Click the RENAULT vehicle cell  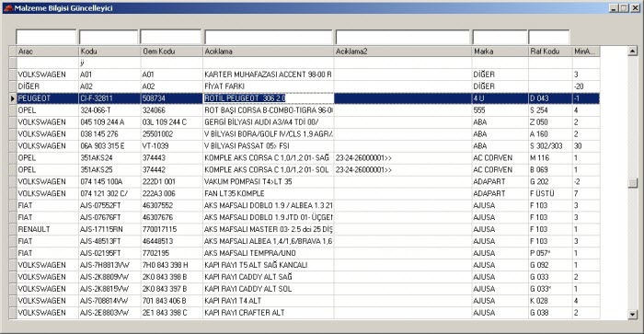coord(48,229)
